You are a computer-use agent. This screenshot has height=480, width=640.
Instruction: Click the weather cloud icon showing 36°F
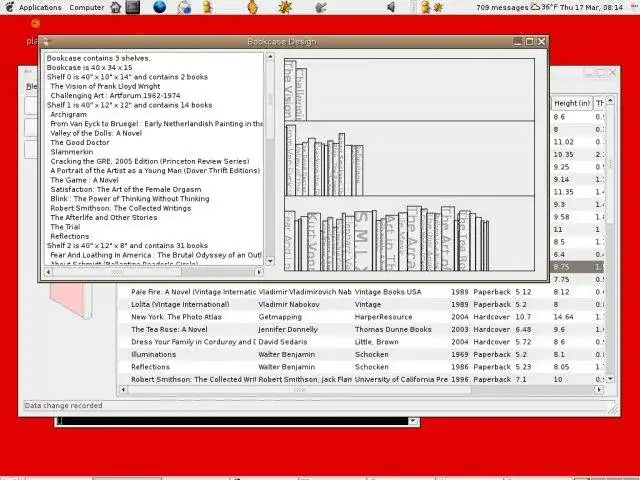tap(534, 7)
